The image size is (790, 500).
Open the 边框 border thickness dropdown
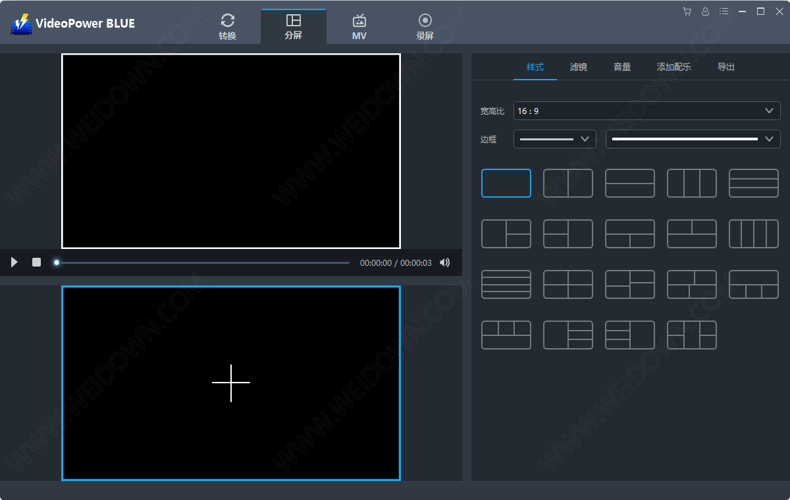pyautogui.click(x=554, y=139)
